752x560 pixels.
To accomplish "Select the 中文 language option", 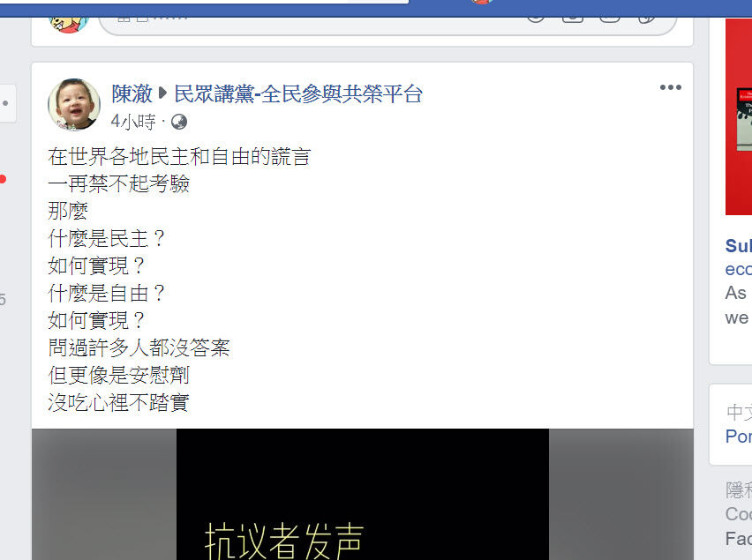I will point(739,412).
